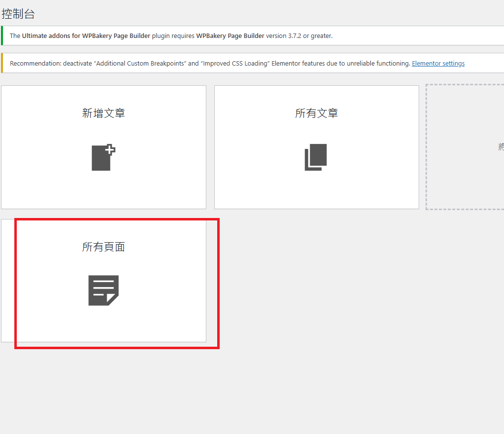Select the 所有頁面 card title
Viewport: 504px width, 434px height.
click(103, 247)
